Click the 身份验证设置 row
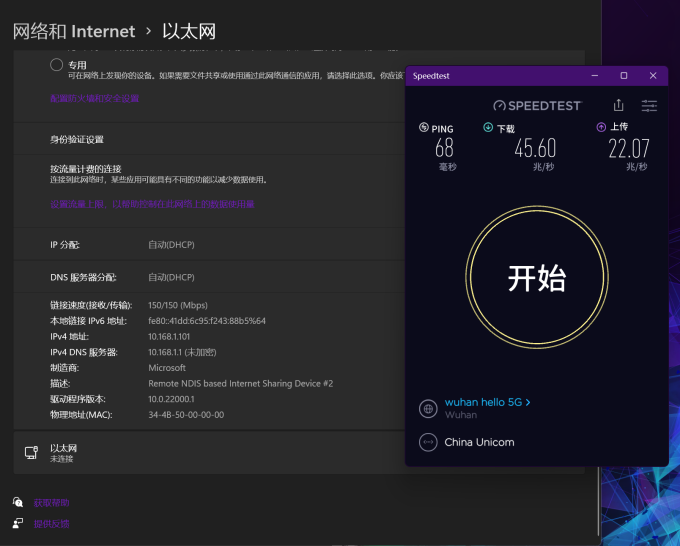Image resolution: width=680 pixels, height=546 pixels. click(x=210, y=139)
